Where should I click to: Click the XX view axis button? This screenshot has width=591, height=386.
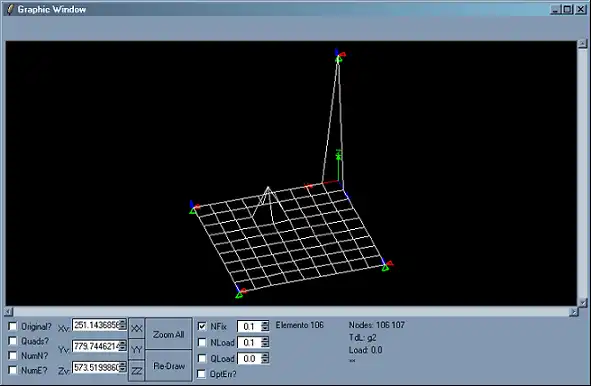(136, 328)
